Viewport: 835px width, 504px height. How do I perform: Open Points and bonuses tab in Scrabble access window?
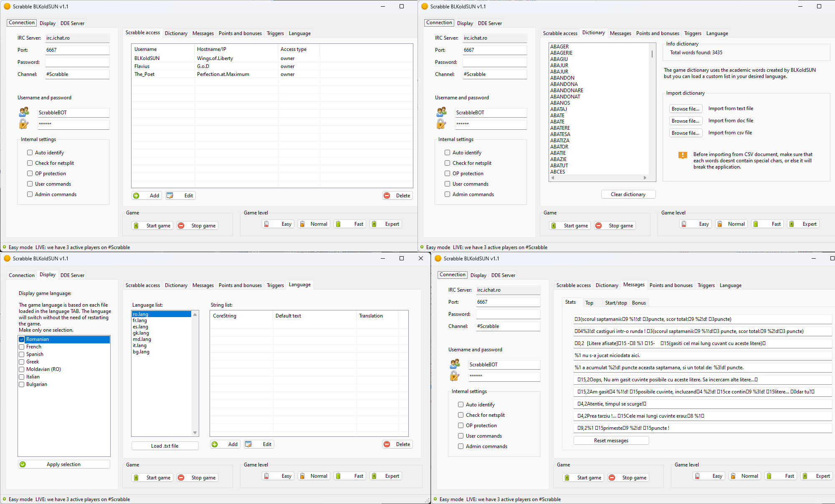tap(240, 33)
